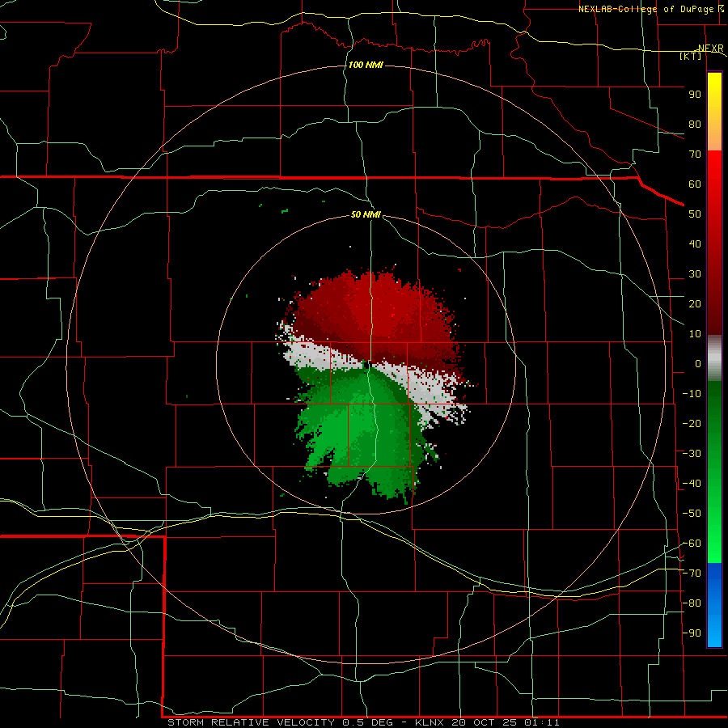The width and height of the screenshot is (728, 728).
Task: Click the positive 80 value on velocity scale
Action: [x=695, y=124]
